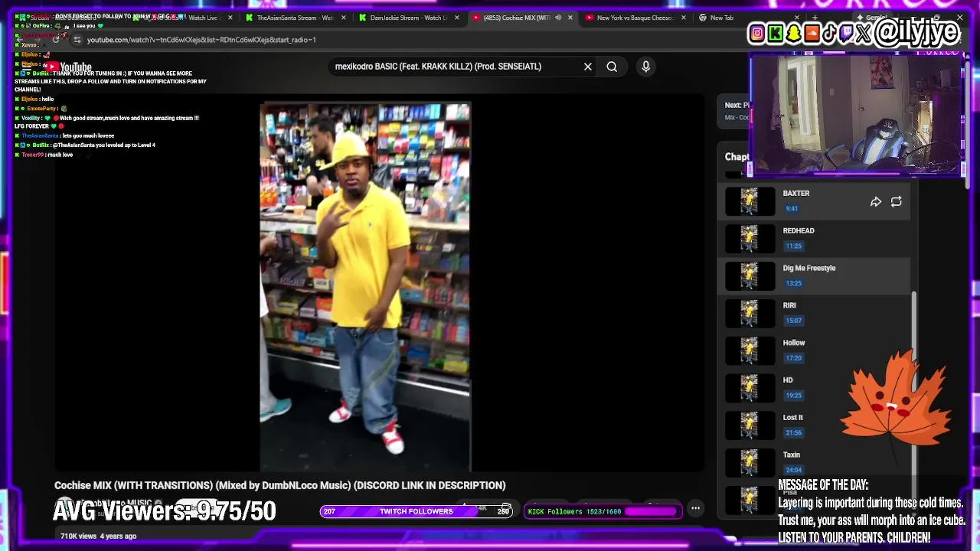Toggle loop on the BAXTER chapter
Image resolution: width=980 pixels, height=551 pixels.
896,202
